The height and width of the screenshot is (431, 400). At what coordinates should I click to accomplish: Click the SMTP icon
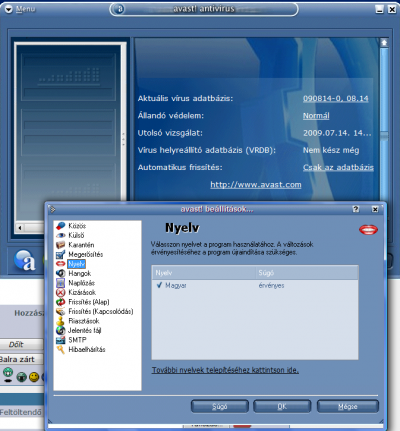[x=61, y=340]
